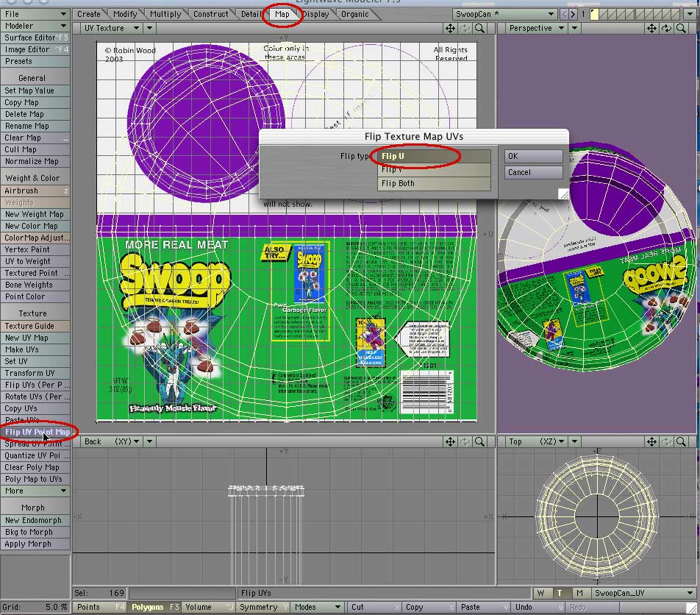Choose Flip U in the flip type list
Image resolution: width=700 pixels, height=615 pixels.
pos(434,156)
